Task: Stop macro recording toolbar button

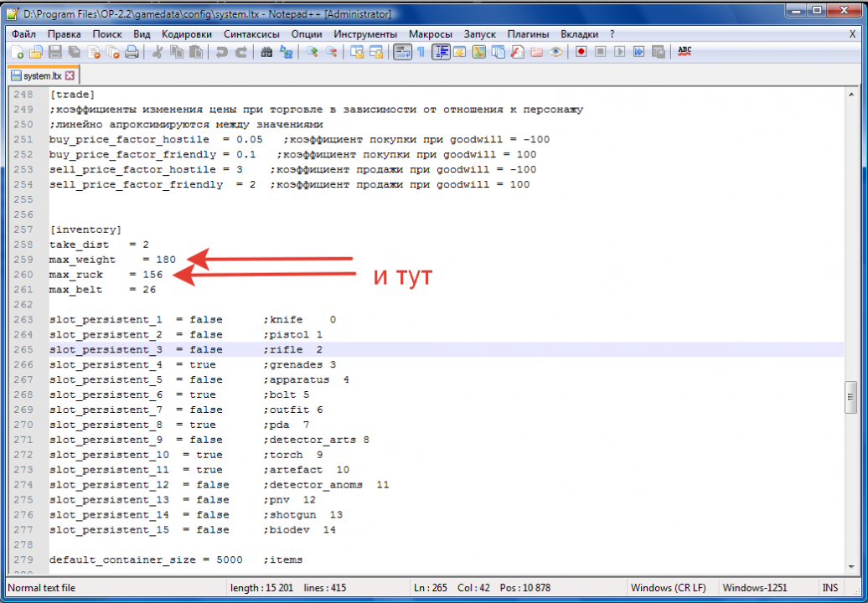Action: pyautogui.click(x=600, y=52)
